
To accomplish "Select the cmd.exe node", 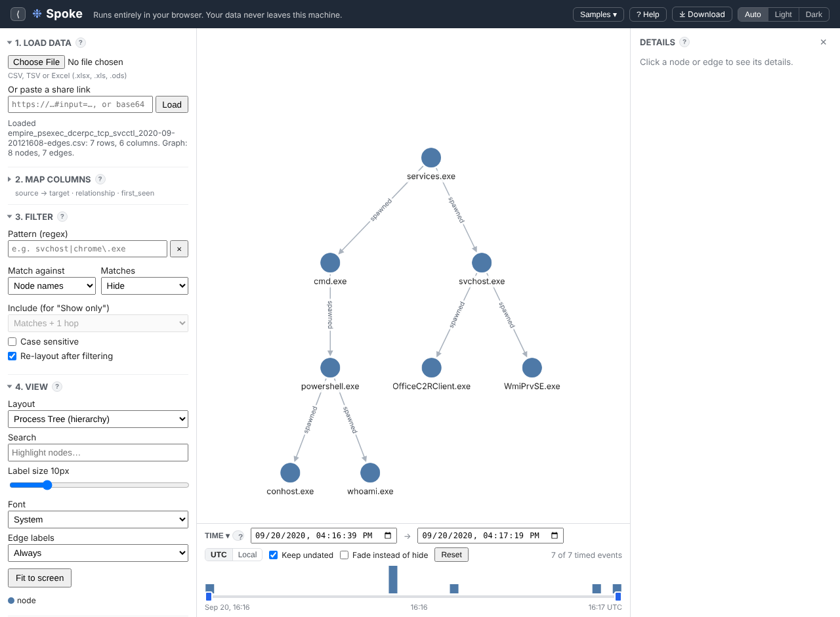I will pos(330,263).
